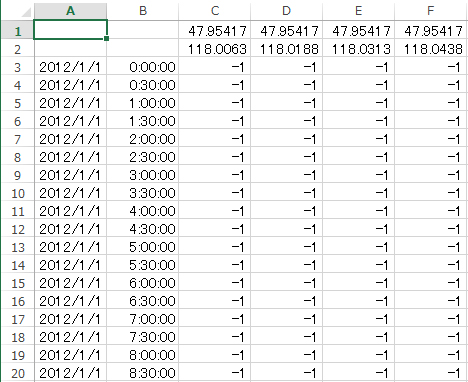Select the 0:30:00 time cell

pos(143,85)
